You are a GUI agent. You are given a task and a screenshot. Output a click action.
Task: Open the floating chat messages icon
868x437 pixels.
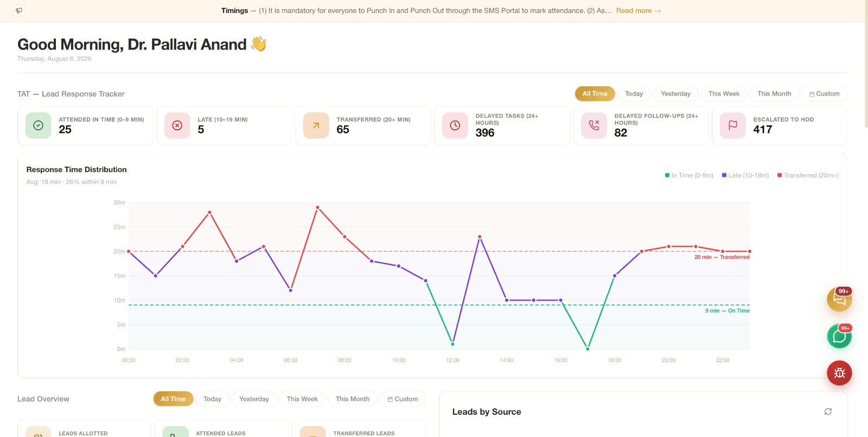coord(839,299)
